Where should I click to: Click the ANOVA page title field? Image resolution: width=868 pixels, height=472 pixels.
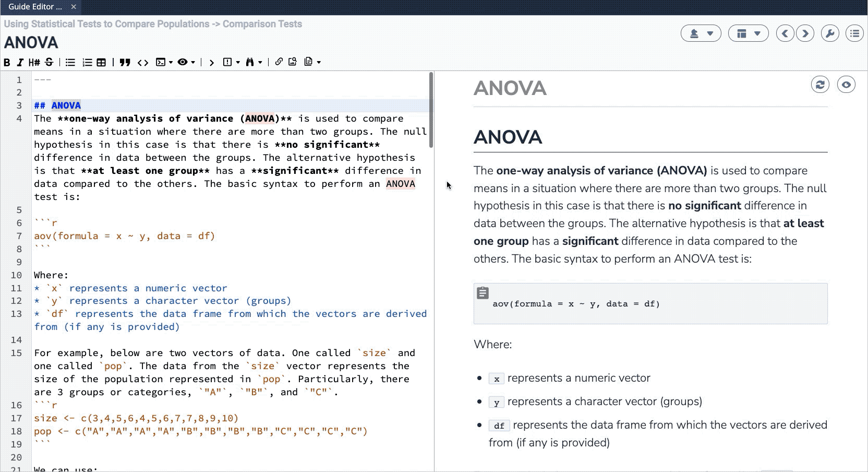[31, 42]
